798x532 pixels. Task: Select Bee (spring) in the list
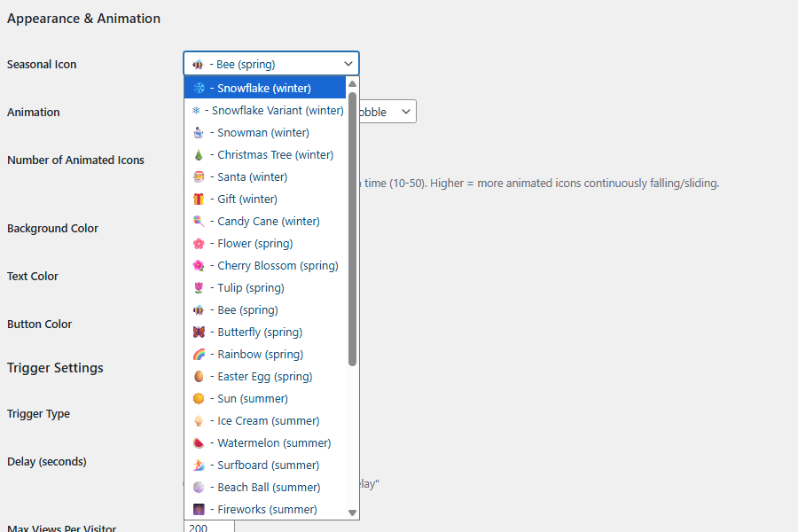(264, 310)
